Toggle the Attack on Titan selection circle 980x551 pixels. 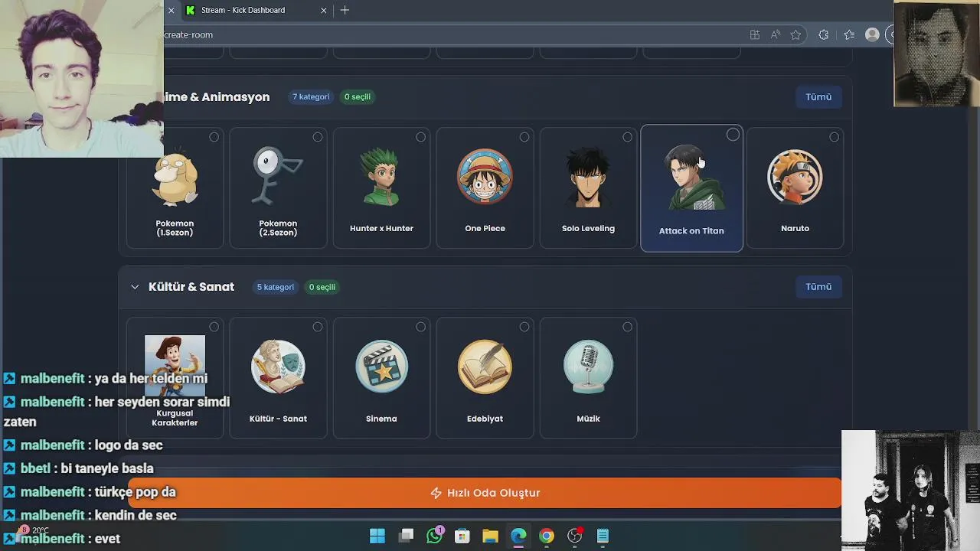(x=733, y=135)
